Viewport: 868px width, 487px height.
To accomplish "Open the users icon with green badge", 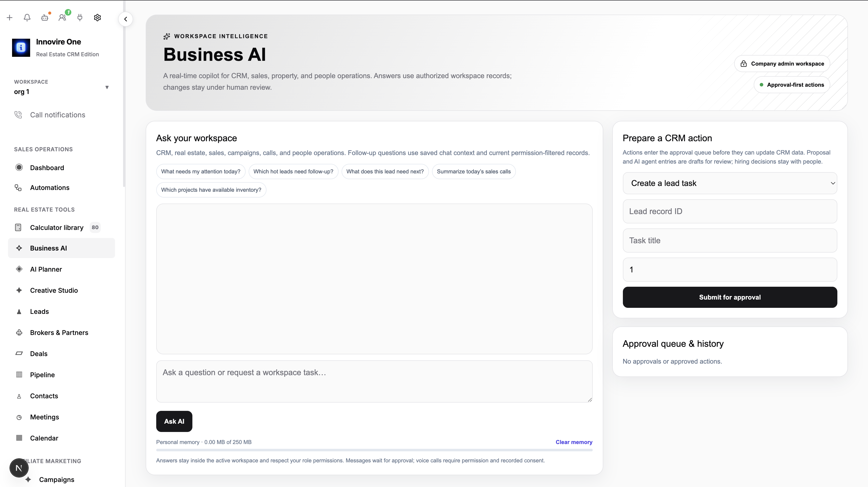I will pos(63,18).
